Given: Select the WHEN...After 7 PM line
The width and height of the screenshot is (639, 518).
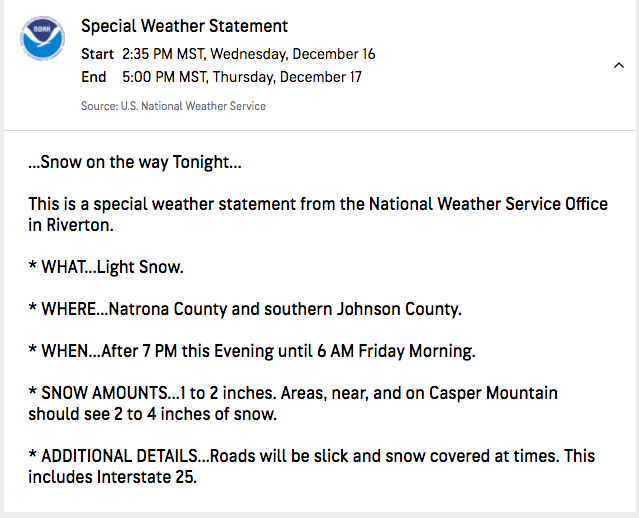Looking at the screenshot, I should 252,351.
